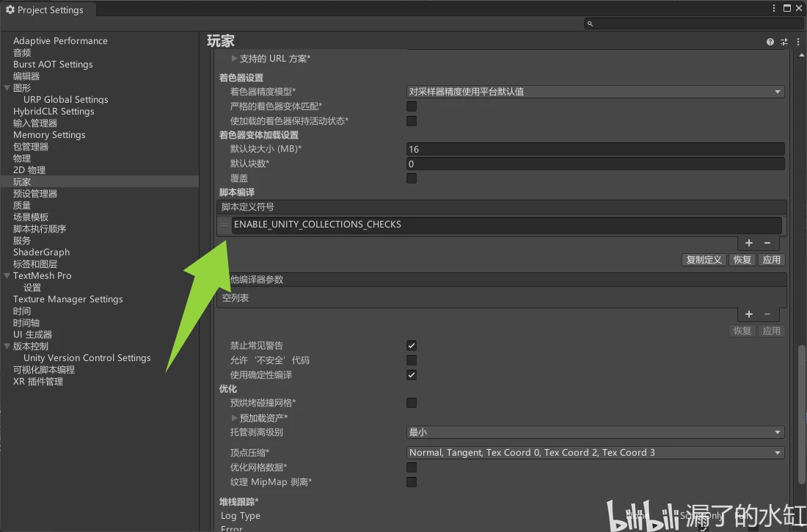Open 托管剥离级别 dropdown
807x532 pixels.
click(595, 432)
